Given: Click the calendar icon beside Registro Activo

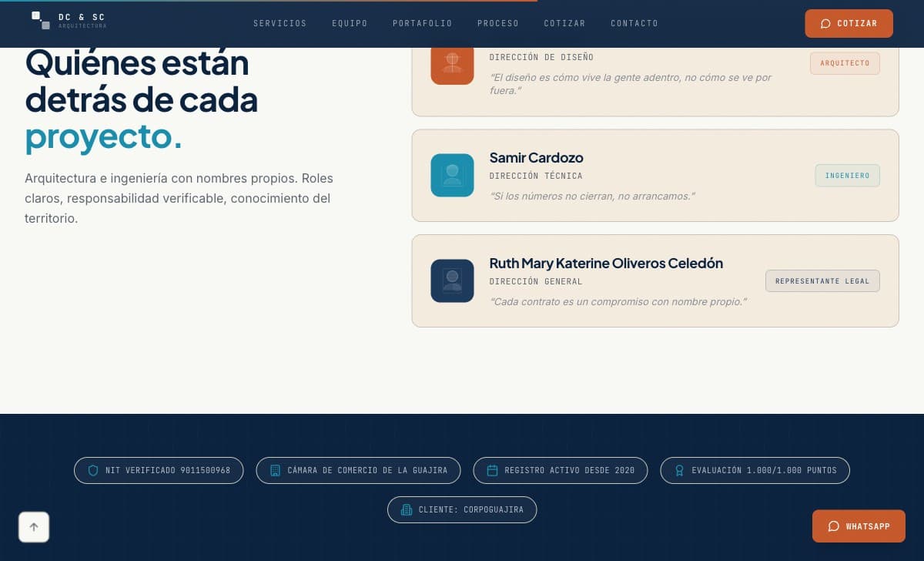Looking at the screenshot, I should [x=492, y=470].
